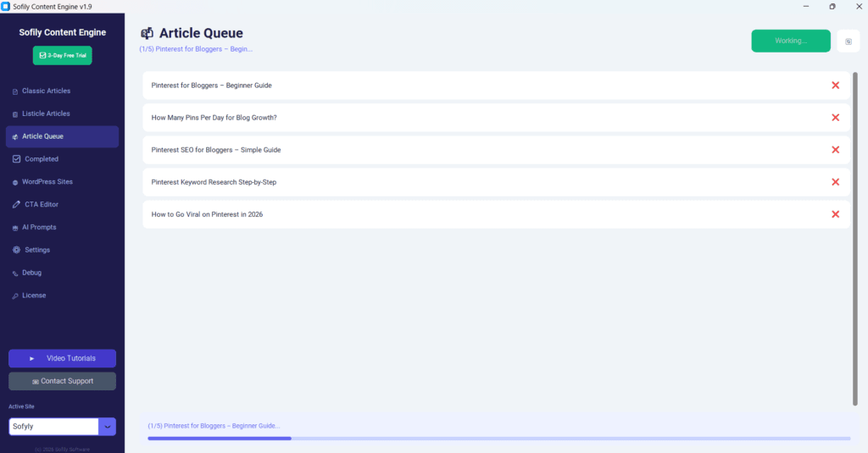Delete 'Pinterest SEO for Bloggers' queue item
Viewport: 868px width, 453px height.
click(835, 150)
